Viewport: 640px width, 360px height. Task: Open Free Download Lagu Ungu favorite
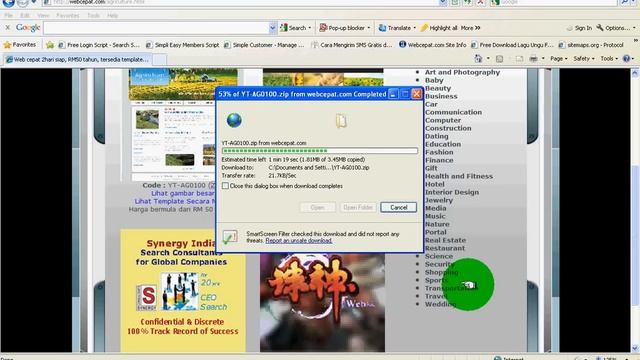click(x=512, y=45)
